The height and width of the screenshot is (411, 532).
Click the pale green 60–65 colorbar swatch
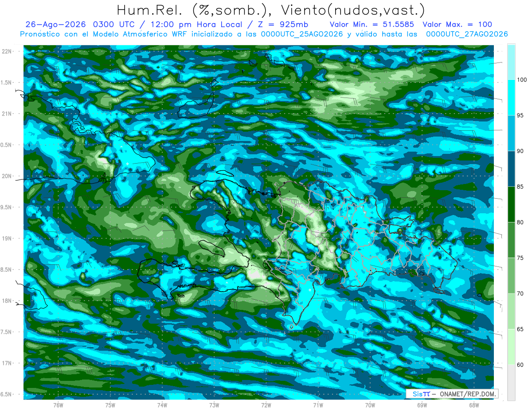[511, 347]
